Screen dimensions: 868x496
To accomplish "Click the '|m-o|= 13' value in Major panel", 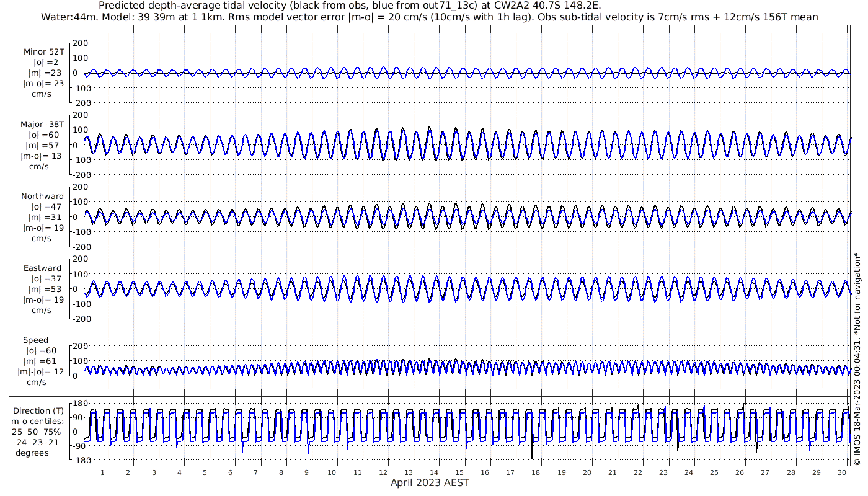I will pos(42,156).
